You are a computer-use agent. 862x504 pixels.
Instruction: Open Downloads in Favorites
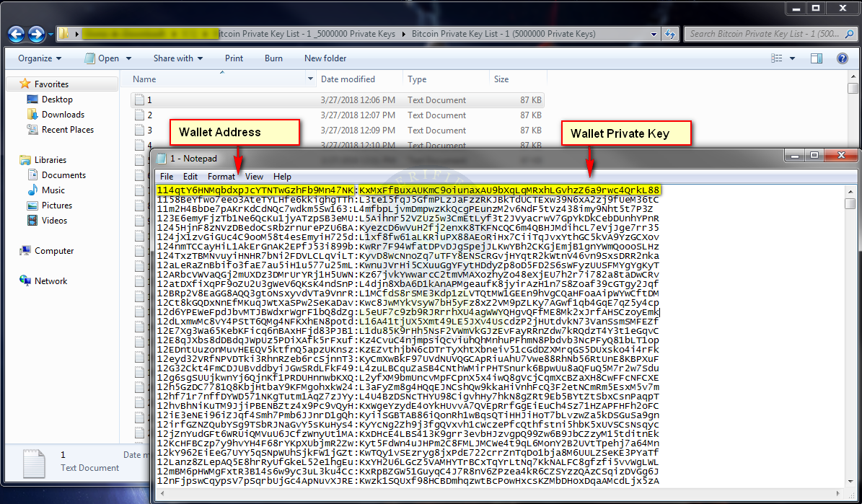63,115
